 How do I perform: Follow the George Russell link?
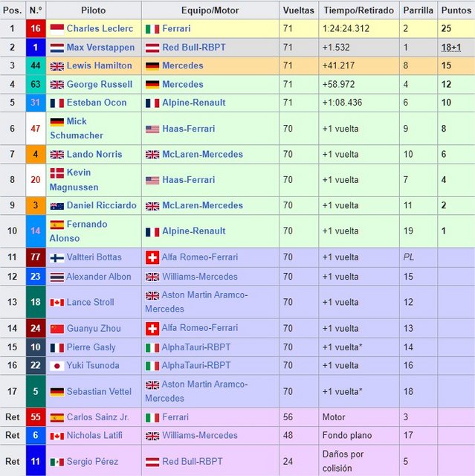(x=100, y=84)
